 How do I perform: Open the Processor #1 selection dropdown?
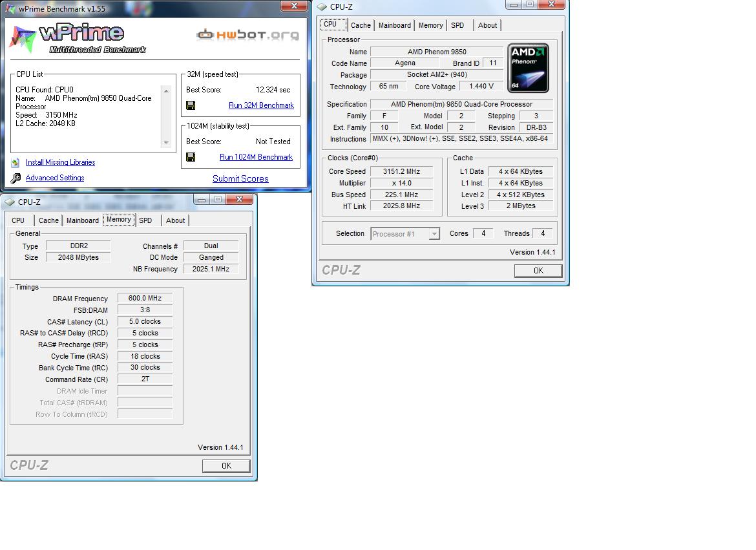click(434, 234)
